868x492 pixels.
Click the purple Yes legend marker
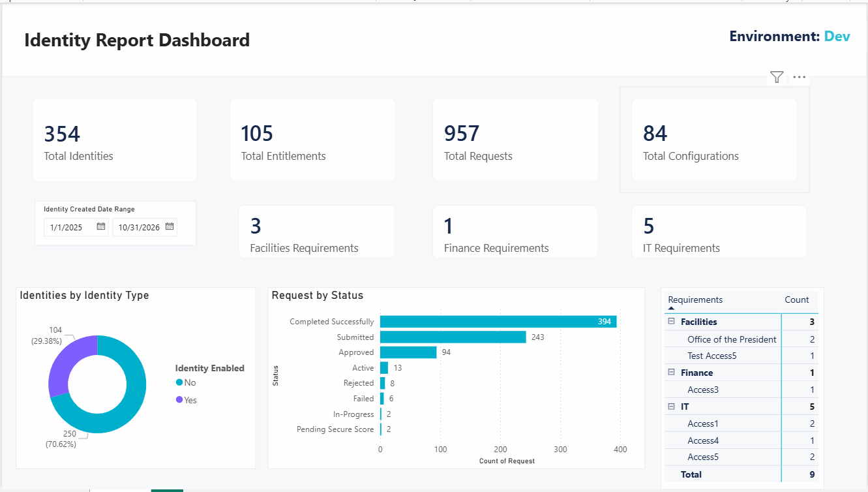[179, 400]
